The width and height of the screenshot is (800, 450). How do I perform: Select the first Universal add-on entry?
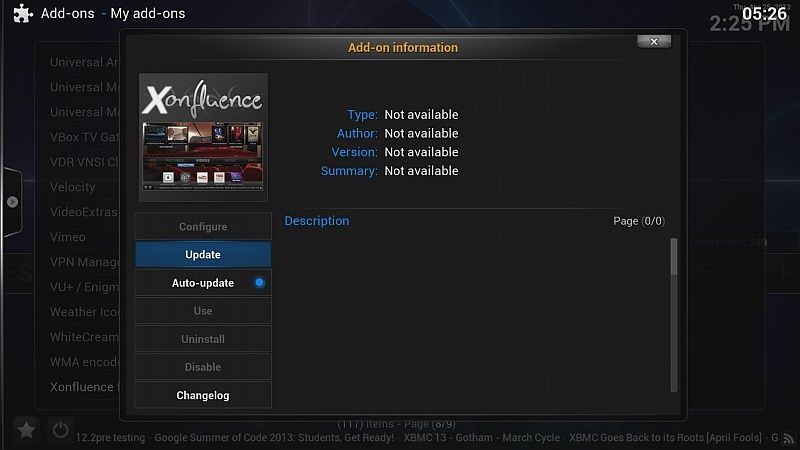[x=84, y=62]
